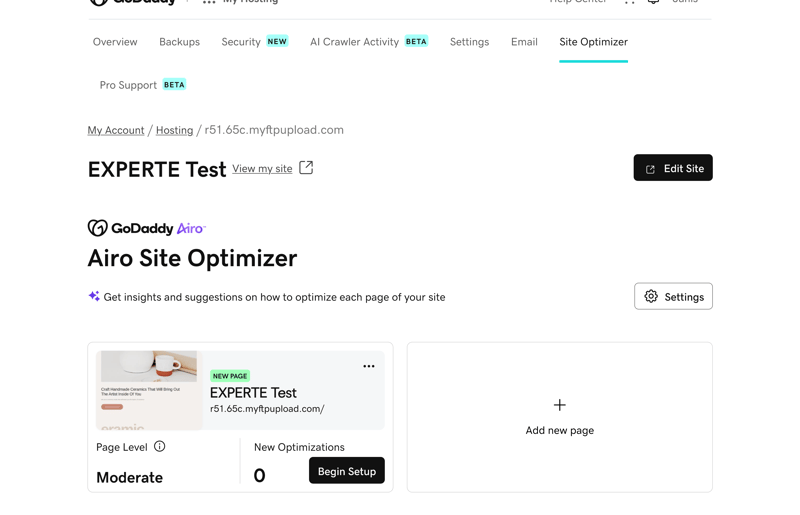Screen dimensions: 800x515
Task: Click the Page Level info icon
Action: pyautogui.click(x=160, y=447)
